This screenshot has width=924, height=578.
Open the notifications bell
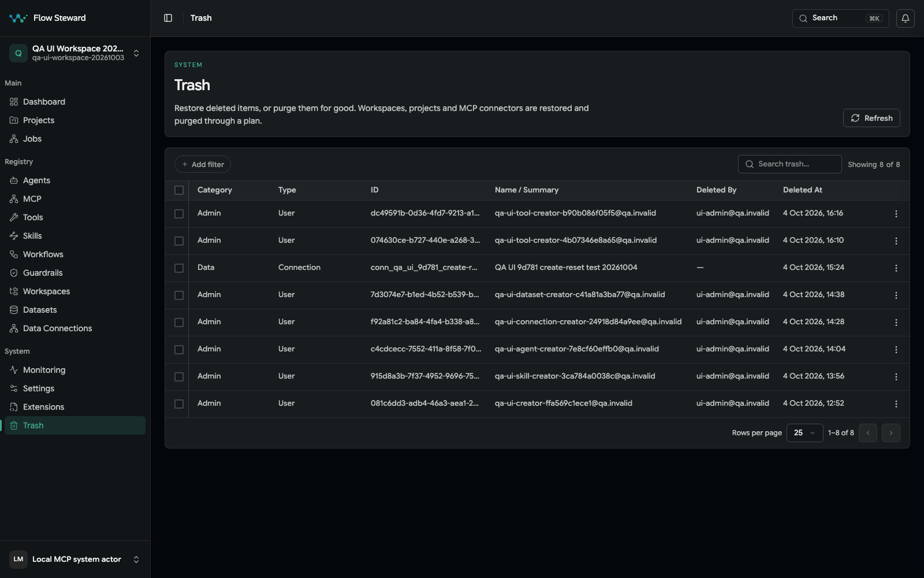[x=906, y=18]
